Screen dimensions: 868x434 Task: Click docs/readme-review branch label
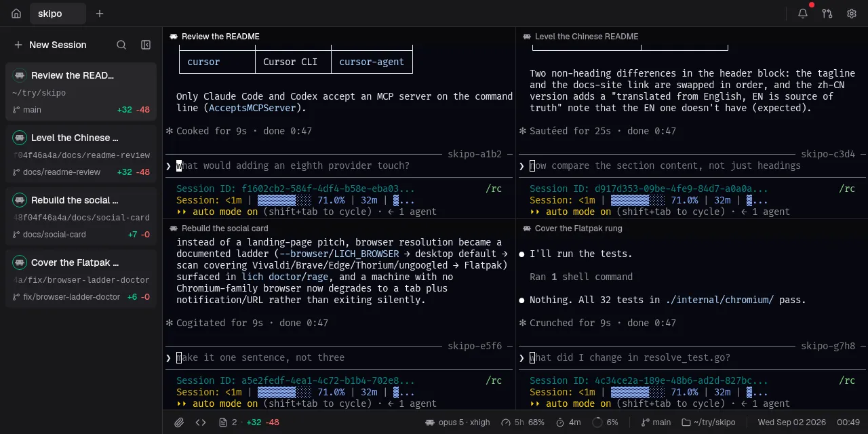click(x=62, y=172)
